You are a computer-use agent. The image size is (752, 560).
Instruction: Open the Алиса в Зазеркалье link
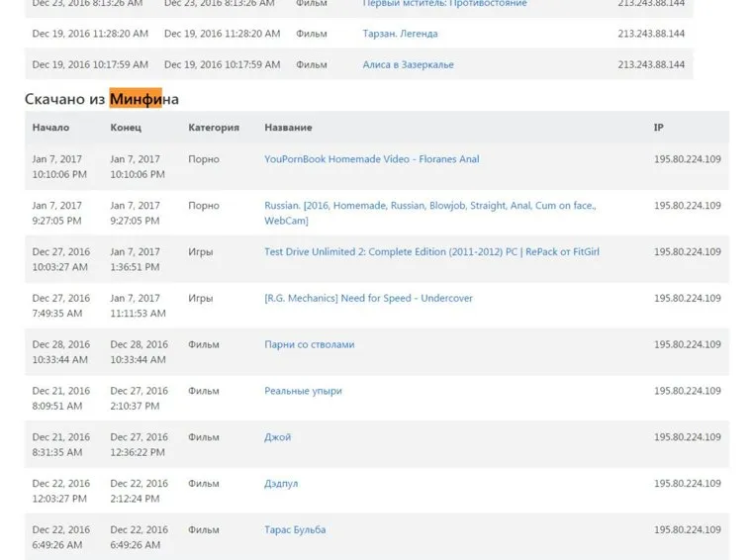(409, 65)
